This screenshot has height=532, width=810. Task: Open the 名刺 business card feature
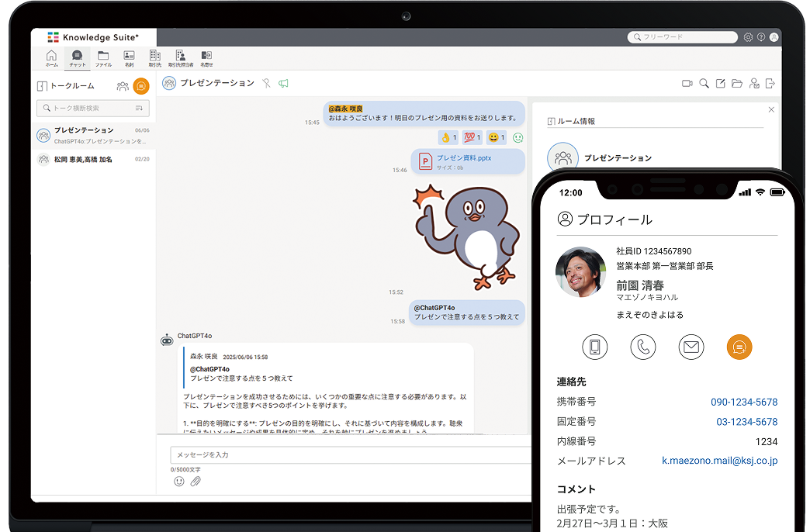click(129, 57)
